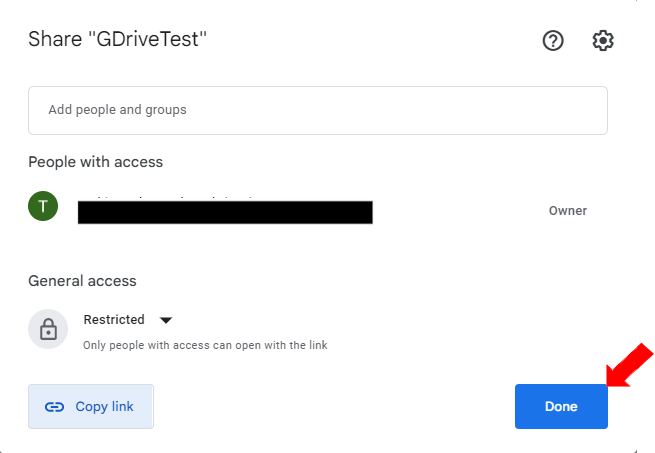The image size is (655, 453).
Task: Click empty area right of Copy link
Action: click(330, 407)
